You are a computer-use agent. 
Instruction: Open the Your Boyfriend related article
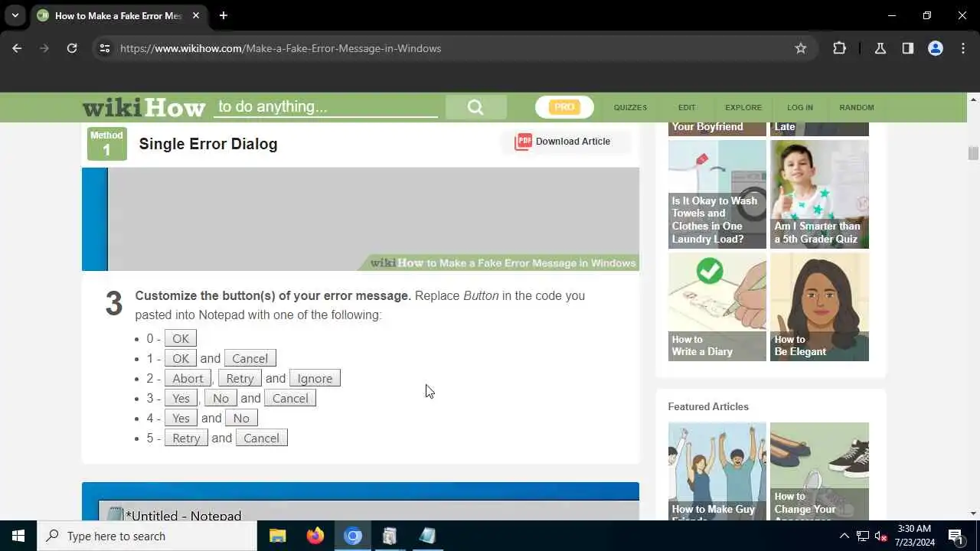717,129
